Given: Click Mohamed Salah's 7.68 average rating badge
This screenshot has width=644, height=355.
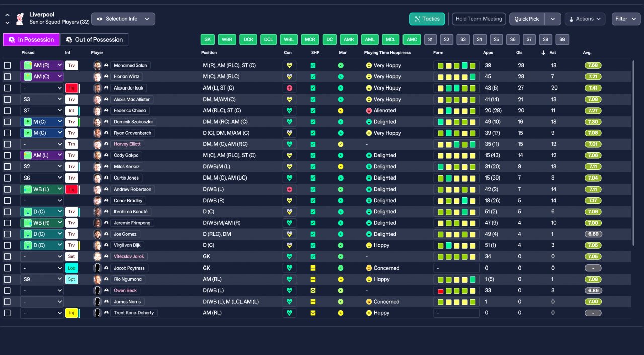Looking at the screenshot, I should point(593,65).
